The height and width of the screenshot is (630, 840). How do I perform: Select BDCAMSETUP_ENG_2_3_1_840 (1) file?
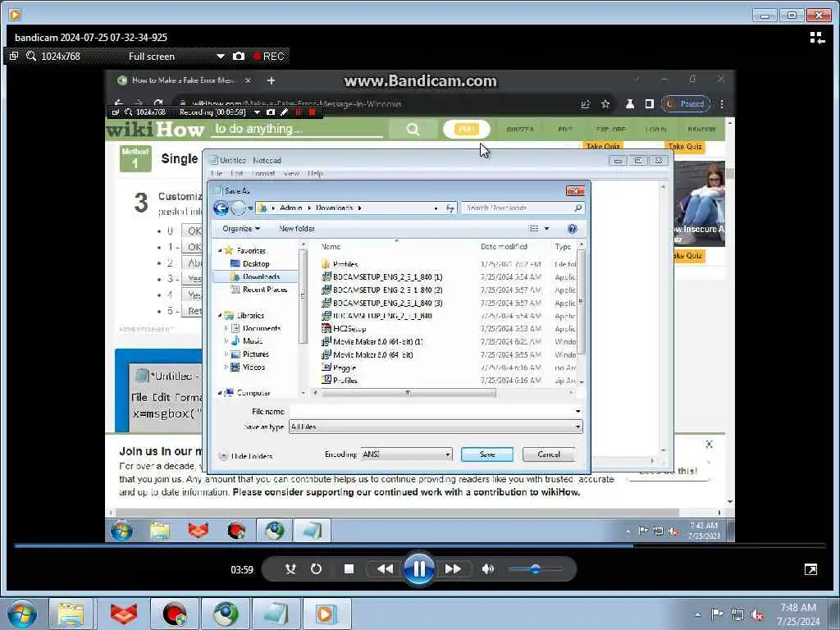(382, 277)
